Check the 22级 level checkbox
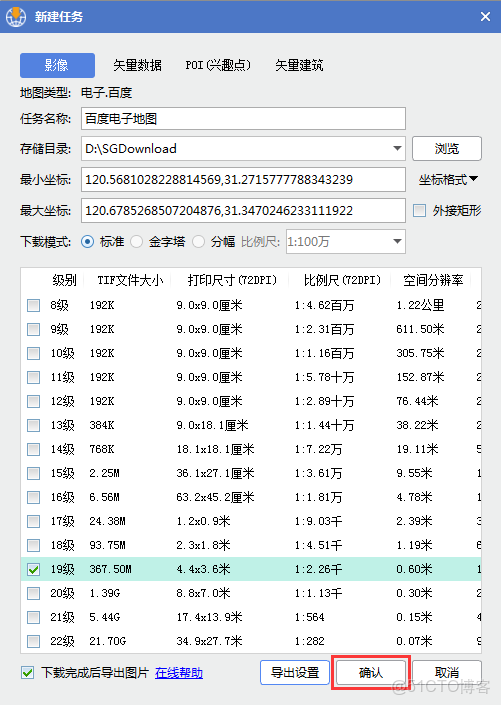501x705 pixels. pyautogui.click(x=33, y=641)
